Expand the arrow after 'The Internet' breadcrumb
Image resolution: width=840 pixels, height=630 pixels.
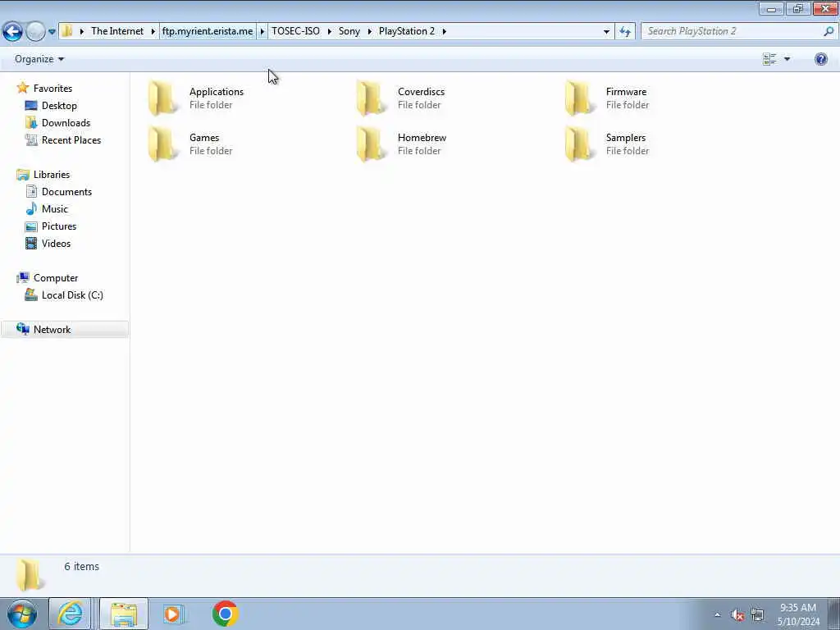153,32
